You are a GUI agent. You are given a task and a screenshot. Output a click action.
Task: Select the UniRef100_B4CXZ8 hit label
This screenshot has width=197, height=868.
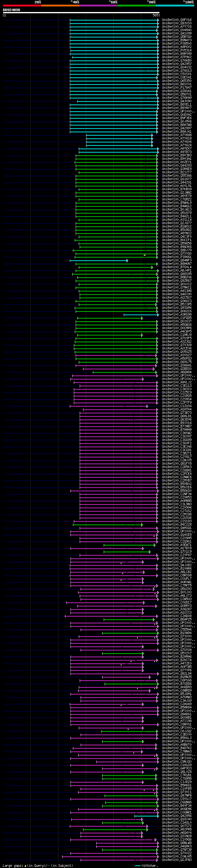(x=177, y=525)
